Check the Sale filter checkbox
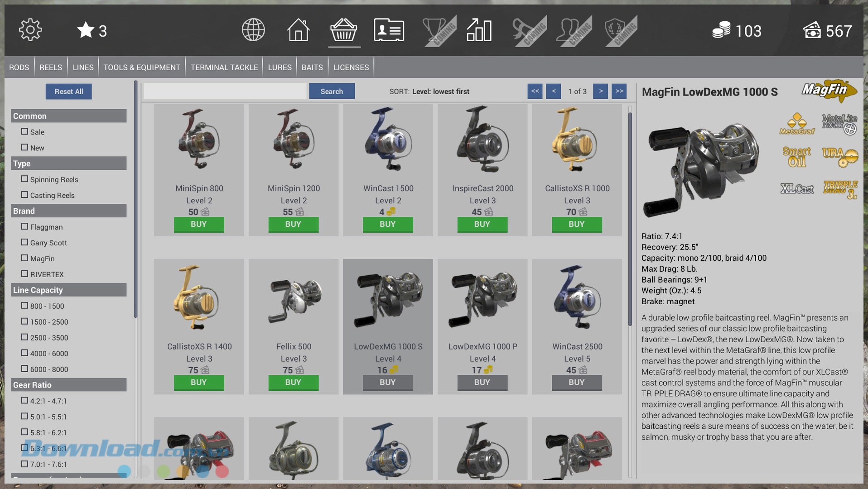 pos(24,132)
